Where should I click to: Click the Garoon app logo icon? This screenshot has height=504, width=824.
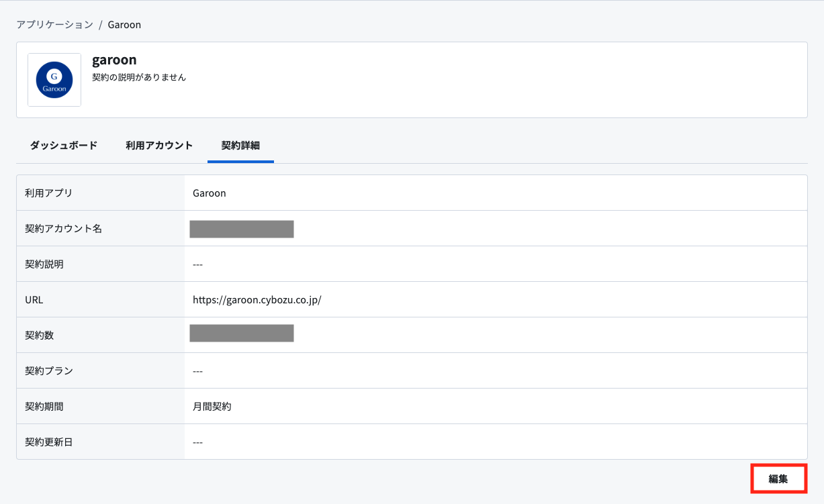coord(54,80)
